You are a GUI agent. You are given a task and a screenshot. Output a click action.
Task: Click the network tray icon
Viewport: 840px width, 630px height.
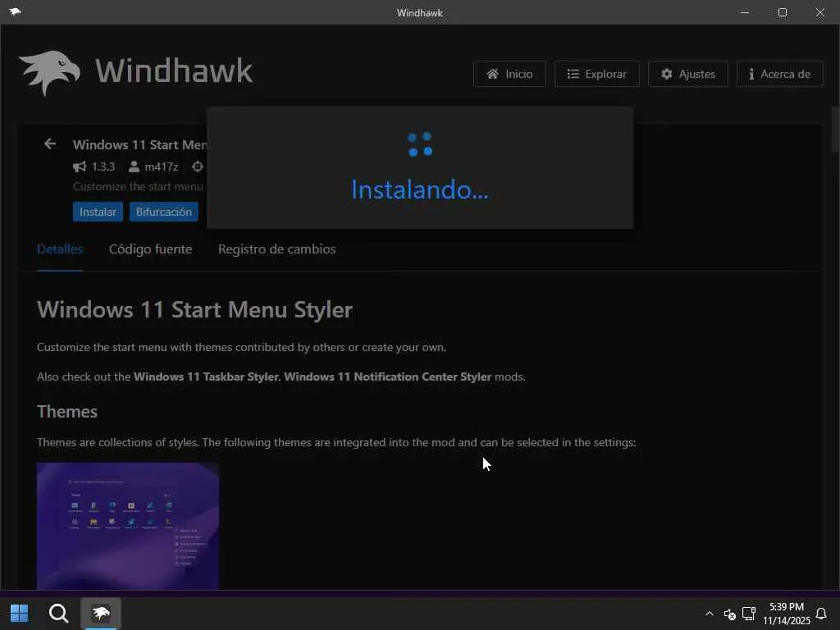[749, 613]
